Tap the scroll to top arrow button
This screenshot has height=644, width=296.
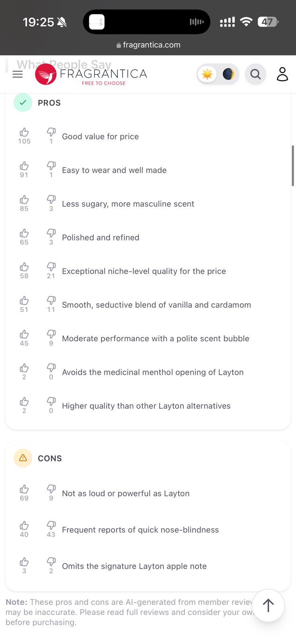(x=268, y=605)
